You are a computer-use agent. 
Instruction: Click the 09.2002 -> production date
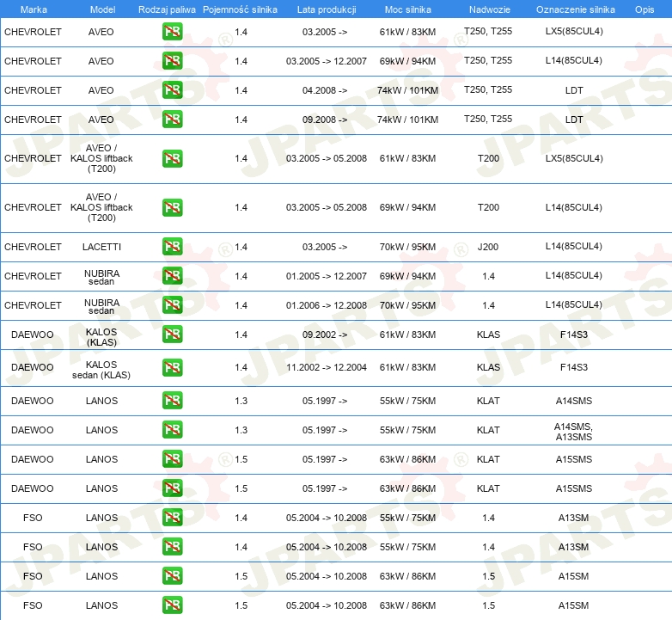pyautogui.click(x=325, y=335)
